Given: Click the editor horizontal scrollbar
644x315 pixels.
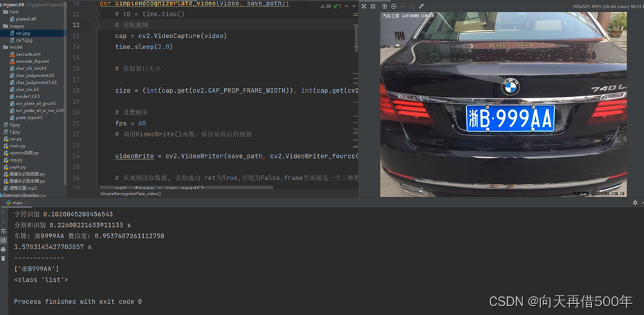Looking at the screenshot, I should 187,188.
